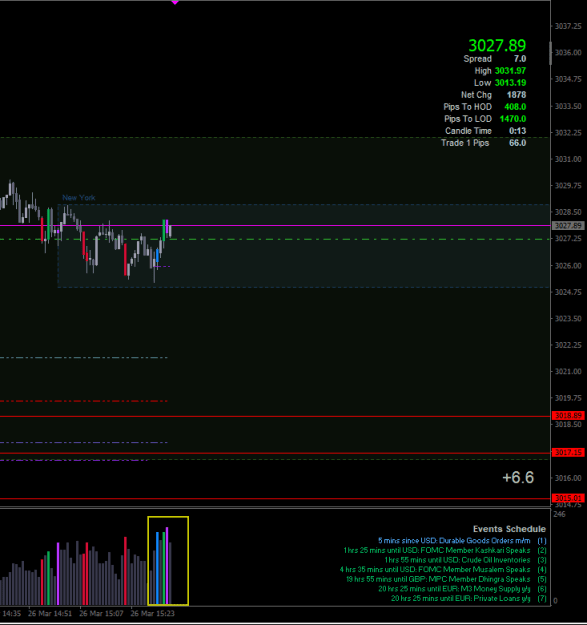This screenshot has width=587, height=625.
Task: Click the New York session label
Action: click(79, 198)
